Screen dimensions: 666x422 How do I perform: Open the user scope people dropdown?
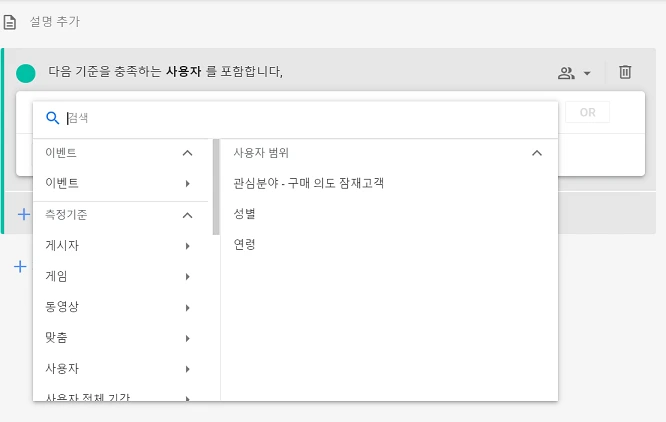[x=574, y=73]
